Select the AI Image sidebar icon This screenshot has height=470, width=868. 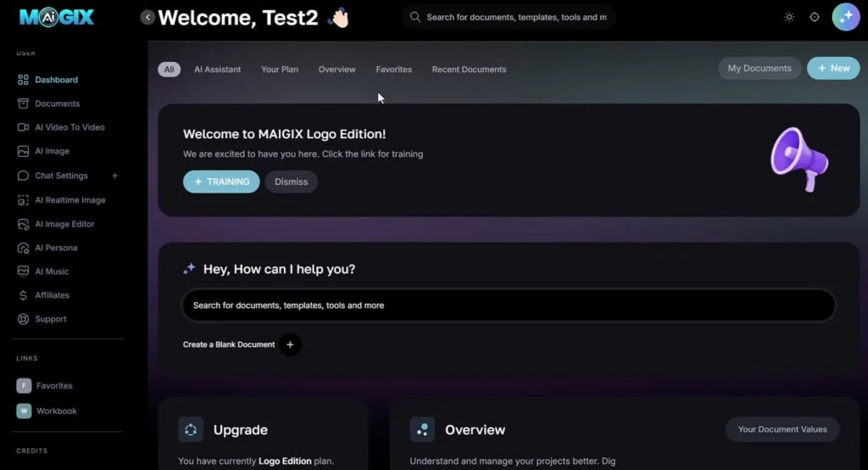click(x=24, y=151)
